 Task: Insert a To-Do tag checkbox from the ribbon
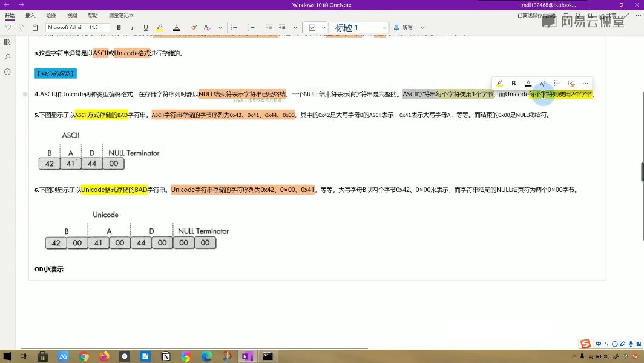pyautogui.click(x=312, y=27)
